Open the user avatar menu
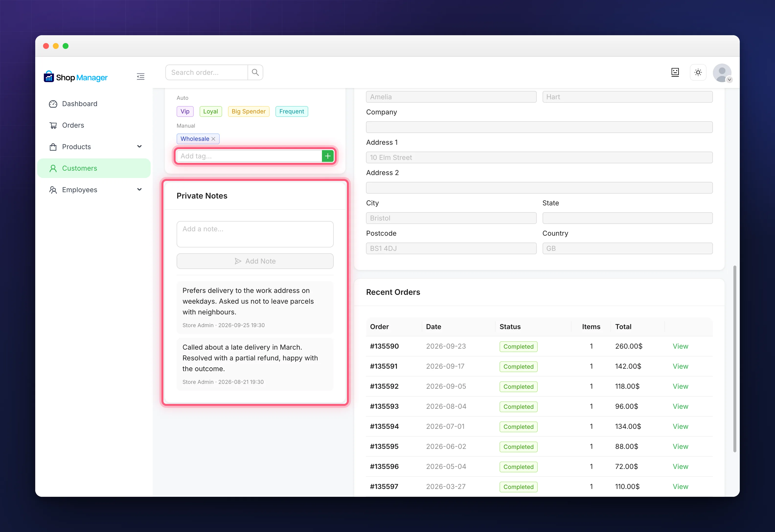Image resolution: width=775 pixels, height=532 pixels. (x=722, y=73)
